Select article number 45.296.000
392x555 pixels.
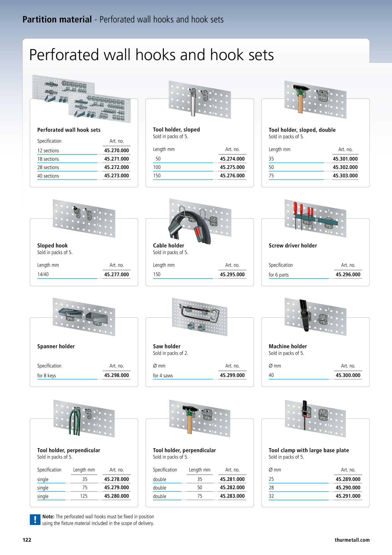click(348, 274)
